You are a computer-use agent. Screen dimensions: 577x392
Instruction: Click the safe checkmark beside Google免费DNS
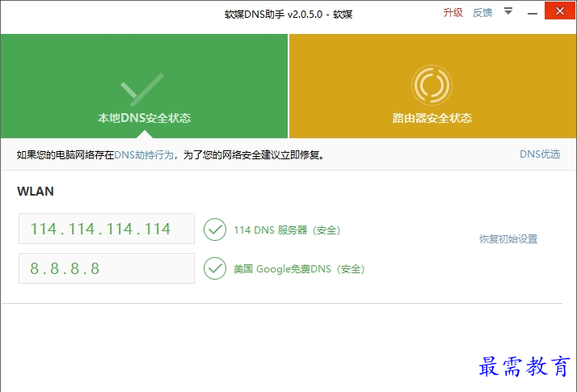215,268
